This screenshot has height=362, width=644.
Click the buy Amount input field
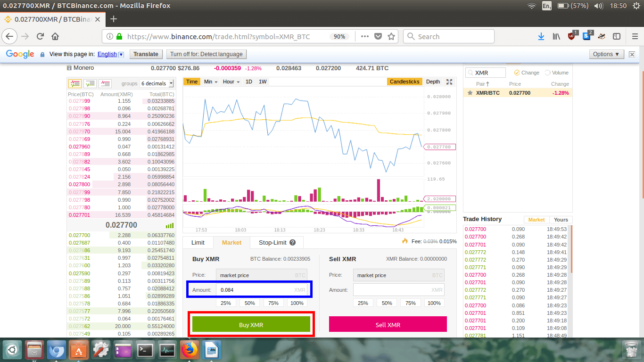[262, 290]
